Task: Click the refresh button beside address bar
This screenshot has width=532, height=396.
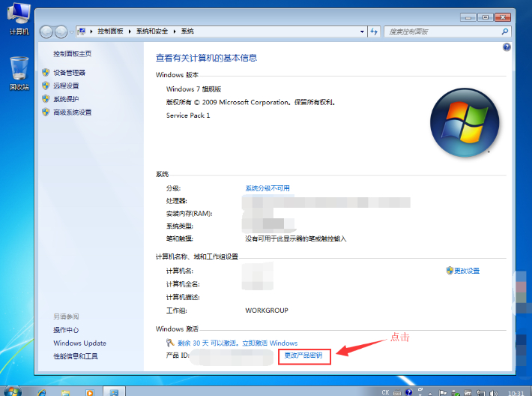Action: coord(374,31)
